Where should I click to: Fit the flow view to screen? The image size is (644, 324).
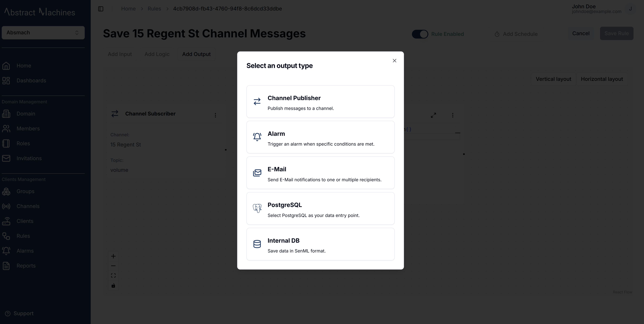113,276
